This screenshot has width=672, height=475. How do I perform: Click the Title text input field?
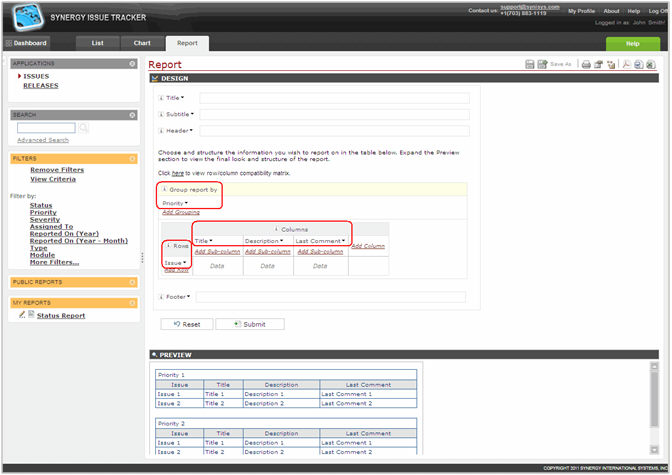[334, 98]
